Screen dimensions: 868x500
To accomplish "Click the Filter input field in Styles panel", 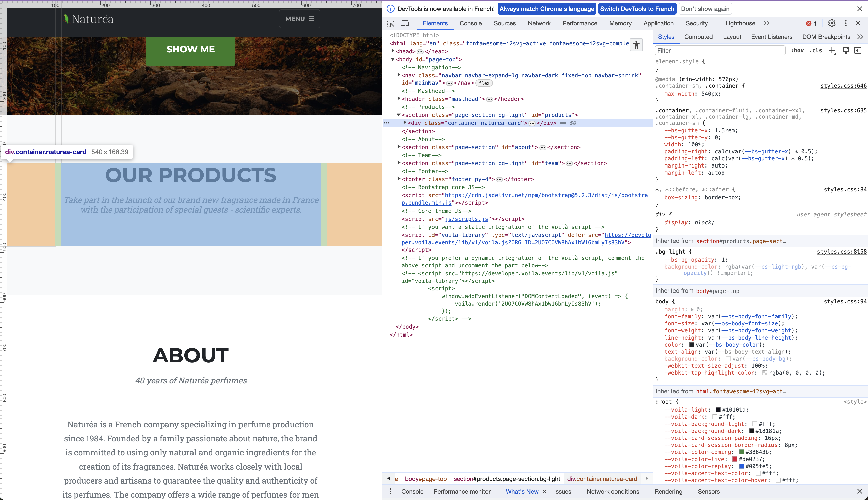I will [719, 50].
